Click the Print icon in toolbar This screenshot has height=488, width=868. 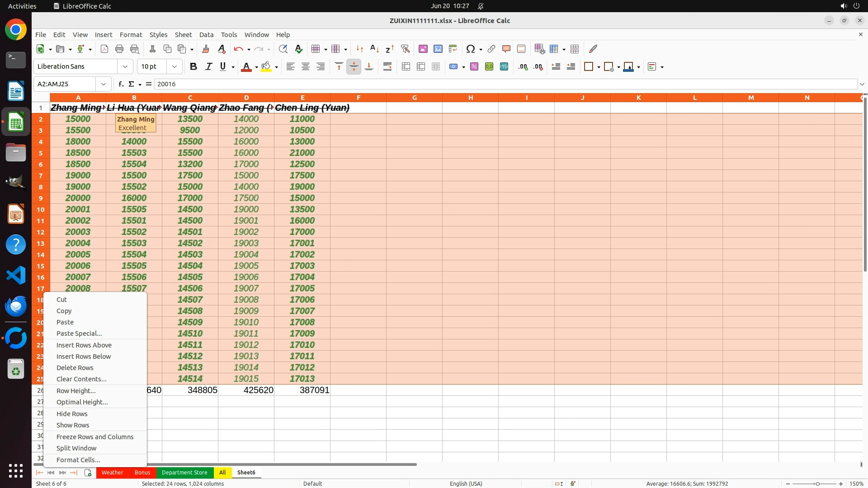[x=119, y=49]
